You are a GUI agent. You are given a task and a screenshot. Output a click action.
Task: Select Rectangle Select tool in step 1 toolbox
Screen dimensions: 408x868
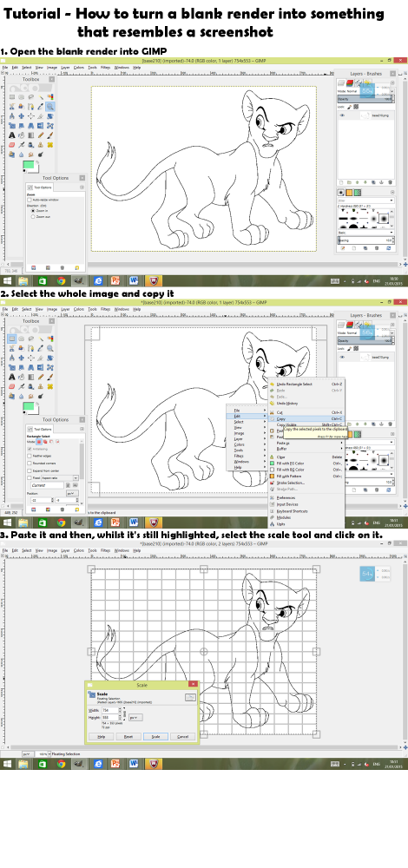(x=12, y=97)
